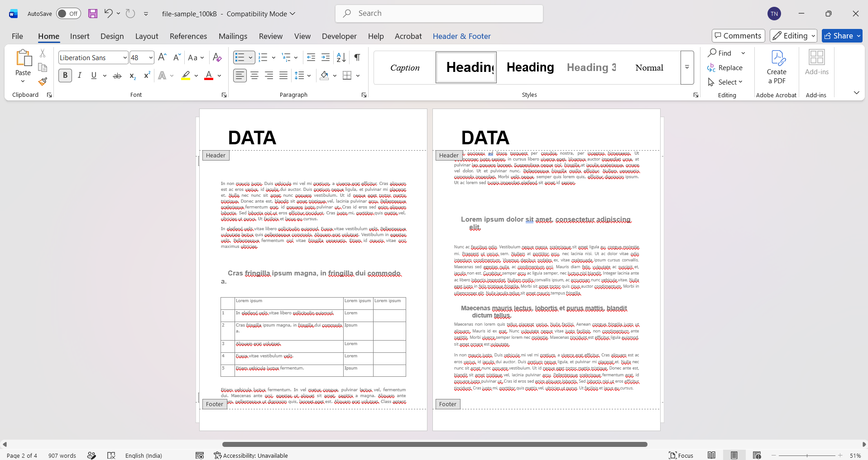Toggle Italic formatting

80,76
